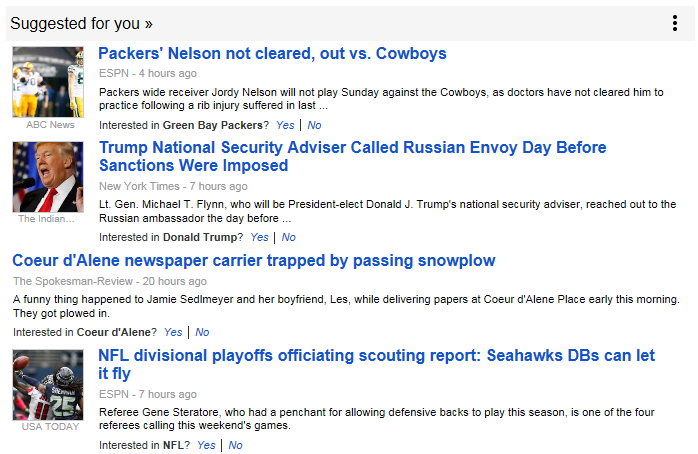This screenshot has width=698, height=454.
Task: Click Yes for Coeur d'Alene interest
Action: coord(173,332)
